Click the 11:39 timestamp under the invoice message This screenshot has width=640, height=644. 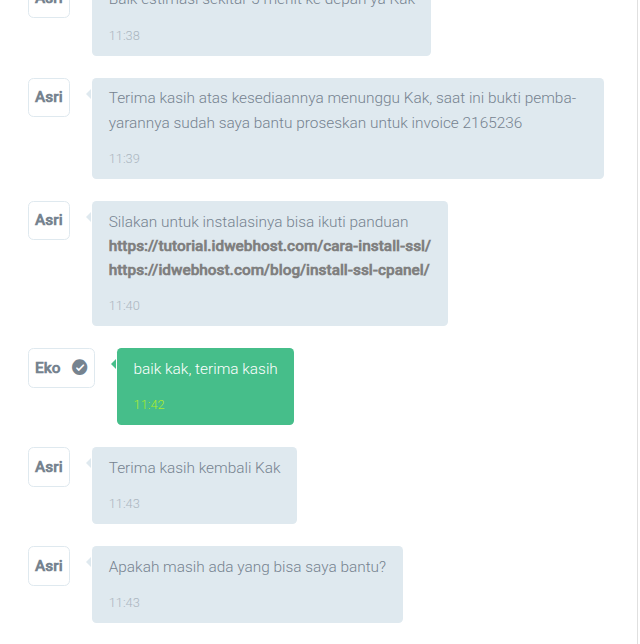124,159
